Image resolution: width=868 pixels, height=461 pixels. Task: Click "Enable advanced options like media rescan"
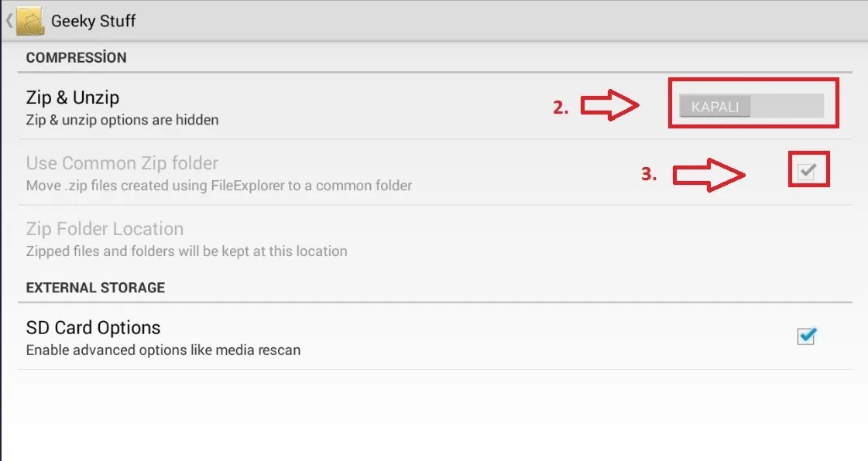click(x=163, y=350)
